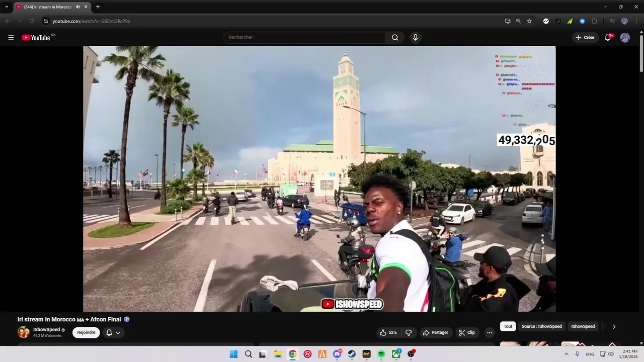Screen dimensions: 644x362
Task: Open the green bars extension icon
Action: (570, 21)
